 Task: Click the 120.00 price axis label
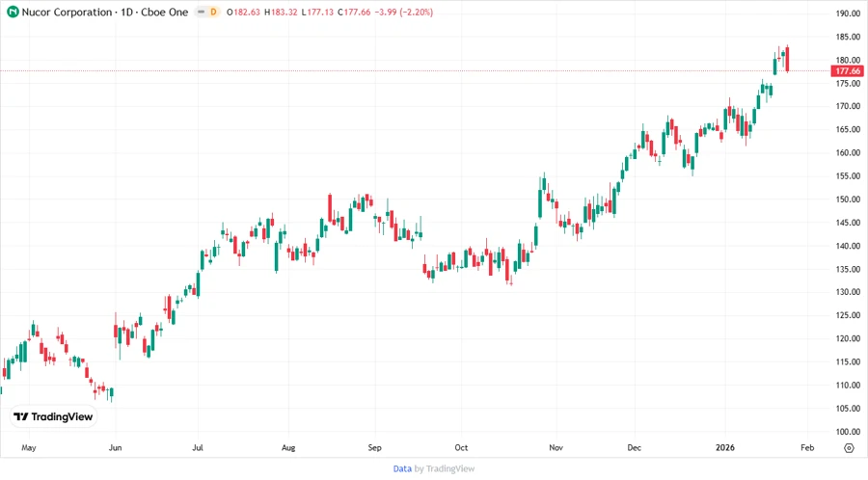click(x=848, y=338)
